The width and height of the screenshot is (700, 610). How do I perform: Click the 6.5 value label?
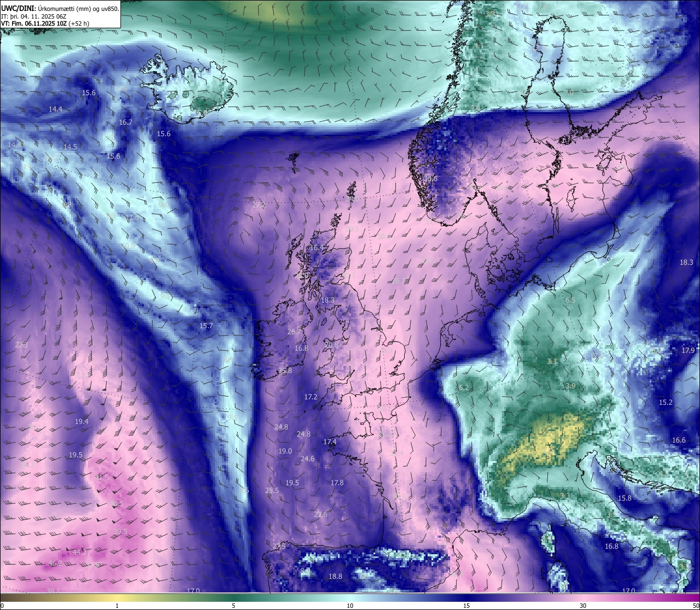point(570,301)
